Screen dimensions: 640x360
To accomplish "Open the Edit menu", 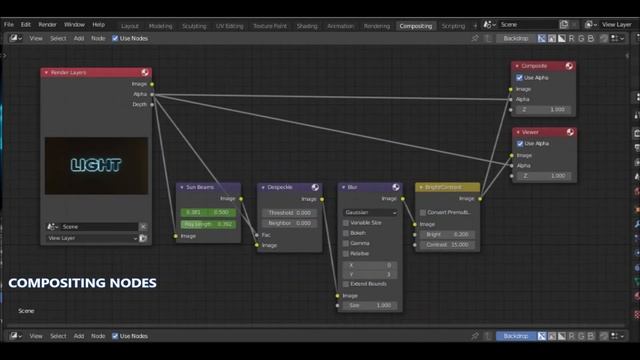I will (x=26, y=24).
